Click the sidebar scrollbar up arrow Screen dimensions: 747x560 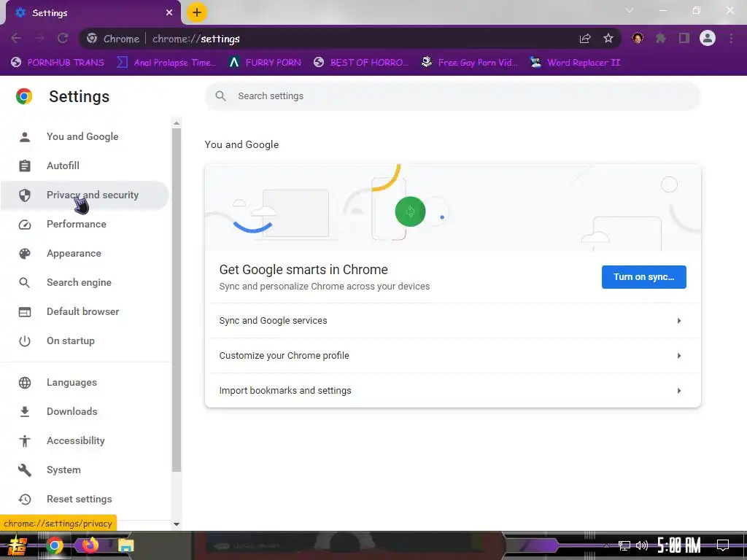pyautogui.click(x=177, y=122)
